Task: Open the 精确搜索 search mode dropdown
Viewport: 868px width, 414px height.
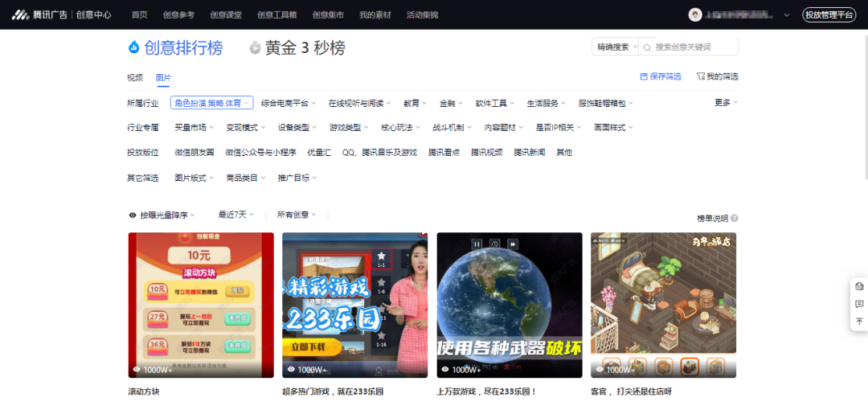Action: (x=616, y=47)
